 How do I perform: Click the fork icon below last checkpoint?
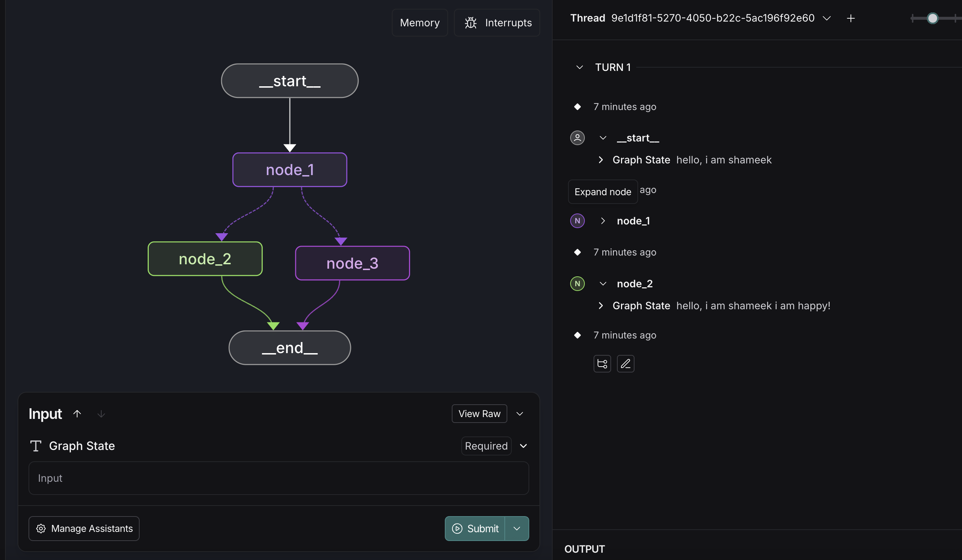coord(602,363)
